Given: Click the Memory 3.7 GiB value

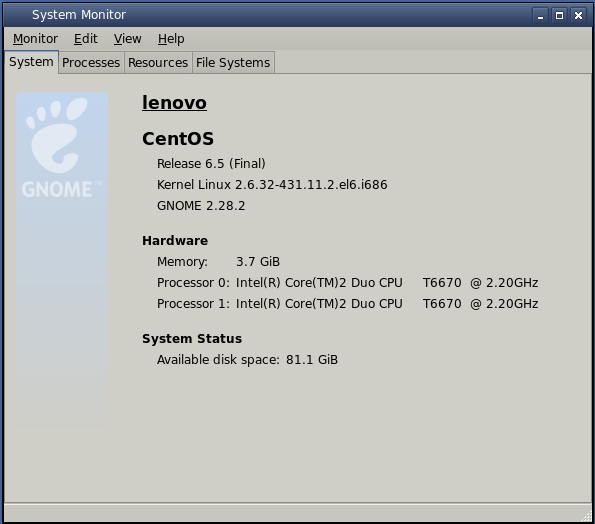Looking at the screenshot, I should [258, 262].
